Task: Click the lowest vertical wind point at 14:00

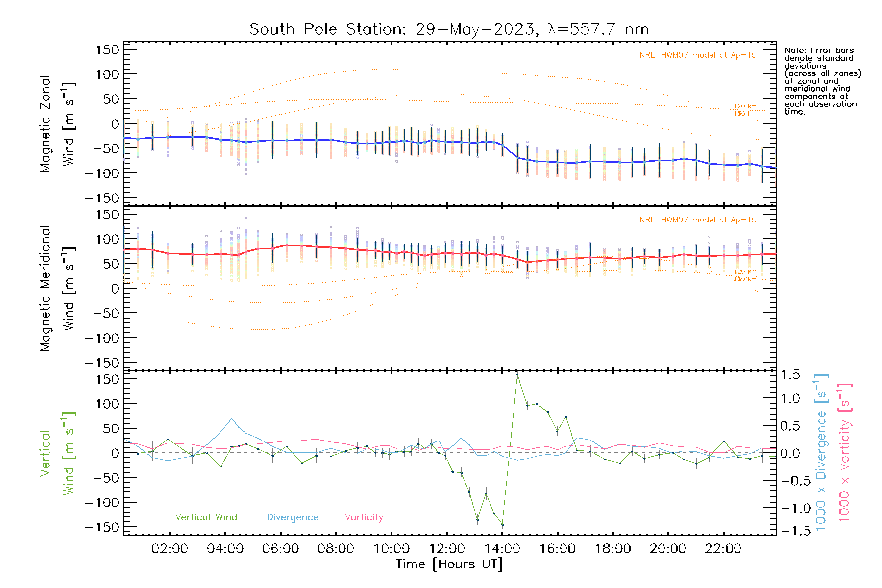Action: pos(502,525)
